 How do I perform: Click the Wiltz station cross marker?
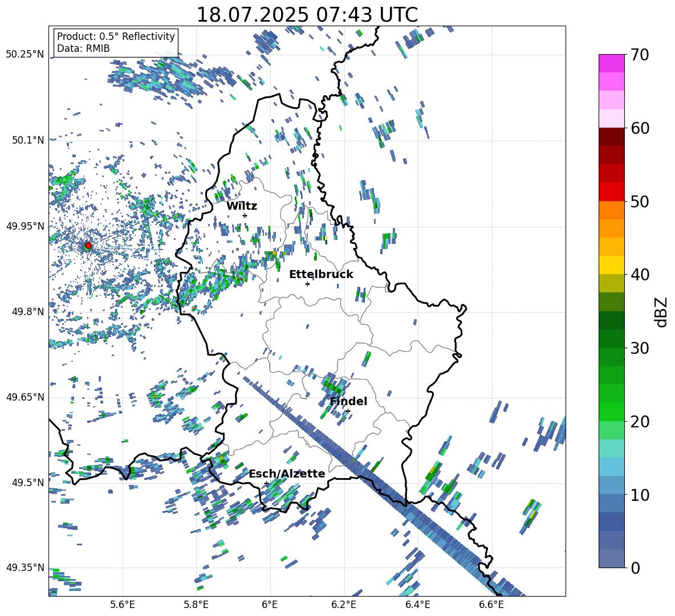point(245,215)
